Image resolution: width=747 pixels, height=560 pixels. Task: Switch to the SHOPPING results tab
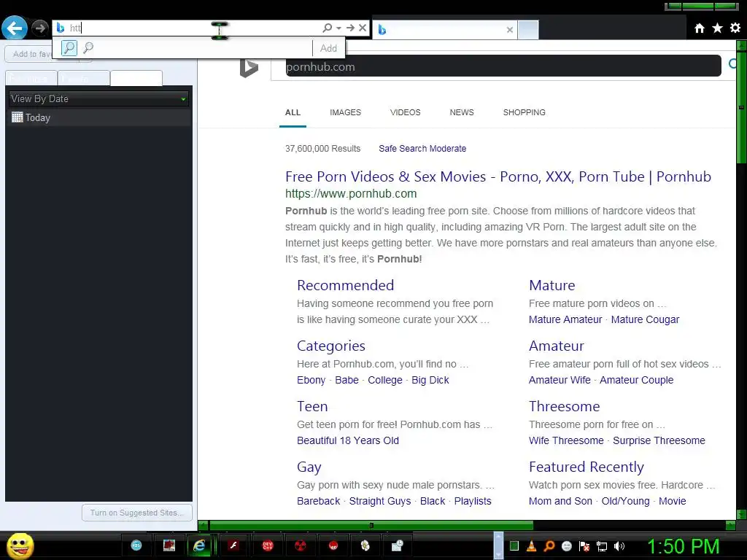[524, 112]
